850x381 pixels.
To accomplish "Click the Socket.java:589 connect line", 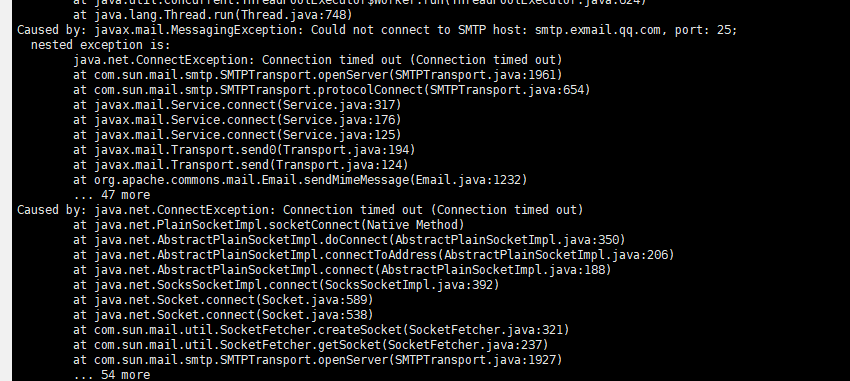I will [223, 300].
